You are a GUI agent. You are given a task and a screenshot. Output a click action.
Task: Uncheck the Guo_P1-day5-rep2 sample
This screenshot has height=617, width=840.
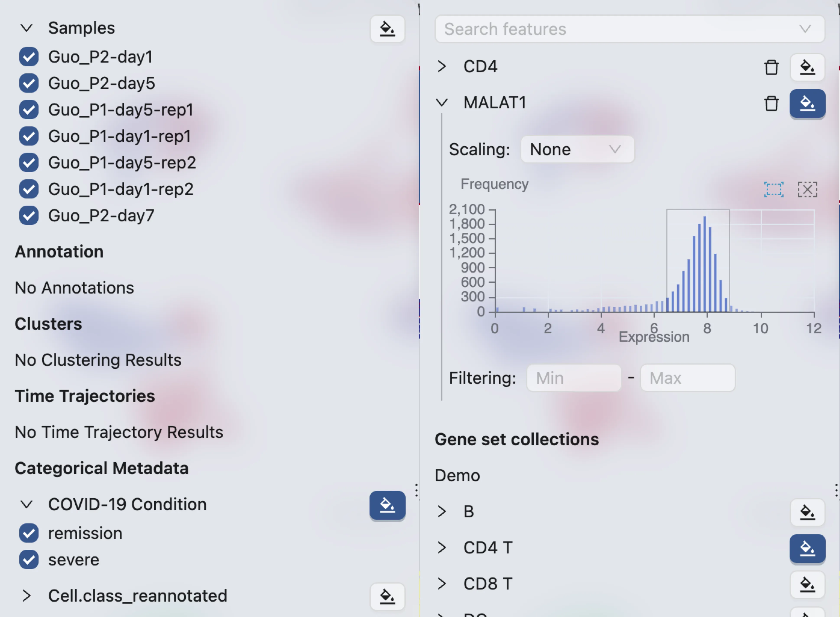pyautogui.click(x=29, y=162)
